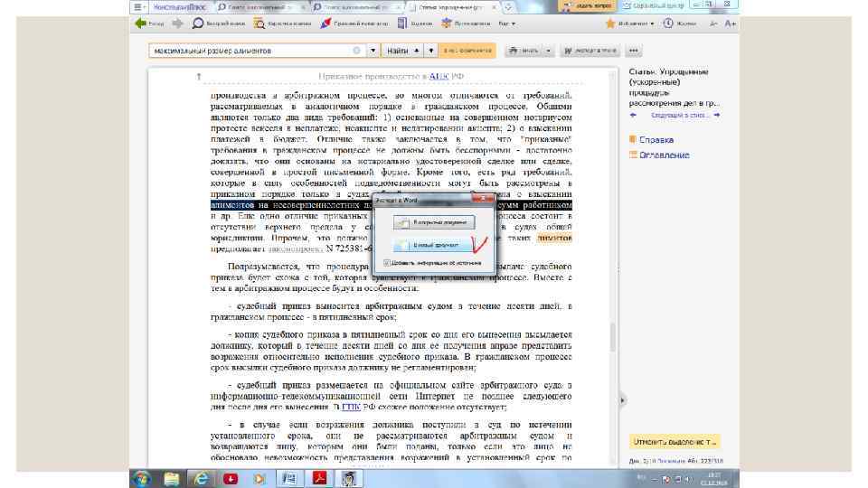The image size is (868, 488).
Task: Open the three-dots more actions button
Action: pos(633,51)
